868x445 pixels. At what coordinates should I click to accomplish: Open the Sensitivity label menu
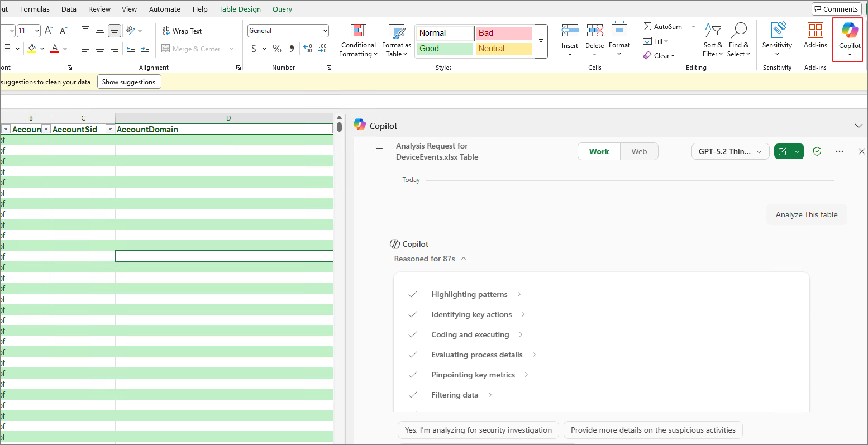click(x=777, y=40)
